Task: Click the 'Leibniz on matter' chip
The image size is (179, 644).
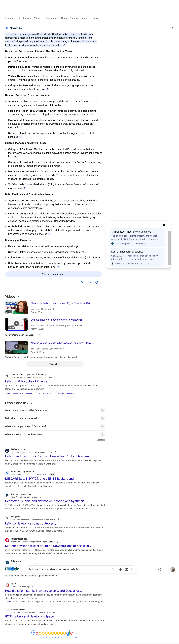Action: tap(45, 394)
